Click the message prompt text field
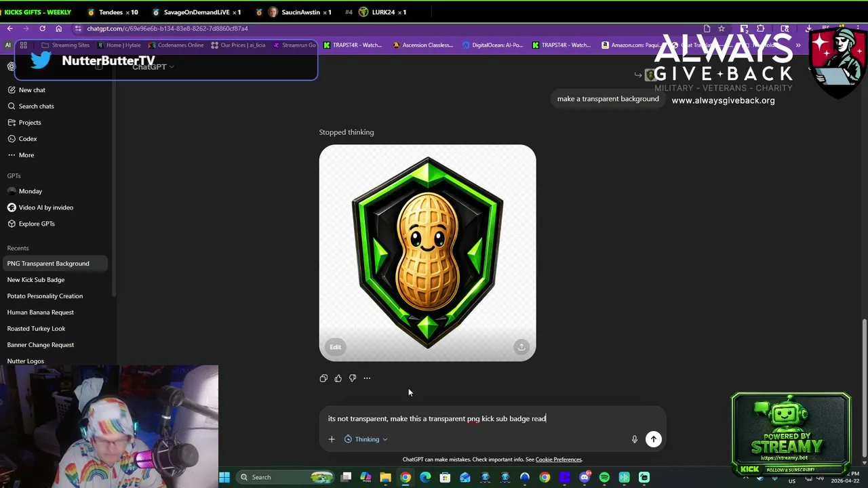 tap(492, 419)
